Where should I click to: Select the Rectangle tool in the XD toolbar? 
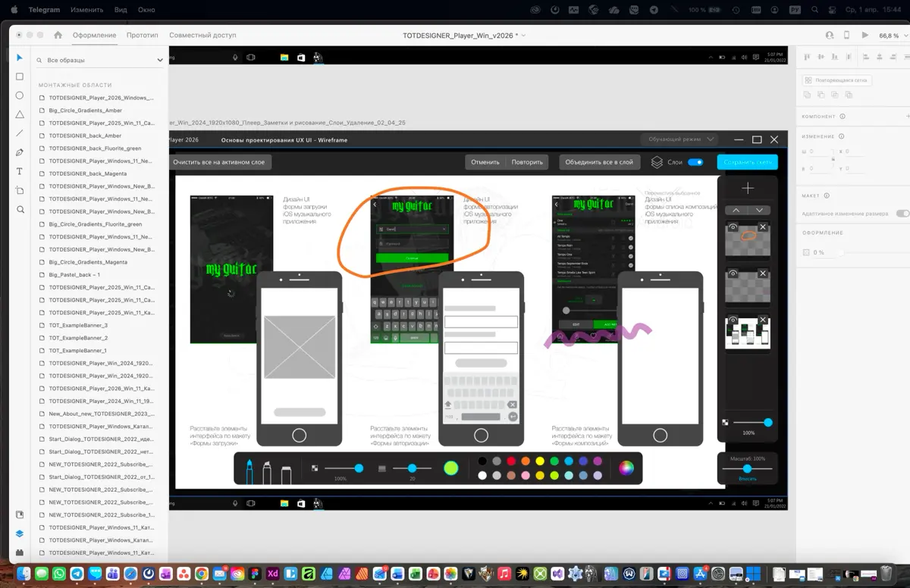[x=19, y=76]
